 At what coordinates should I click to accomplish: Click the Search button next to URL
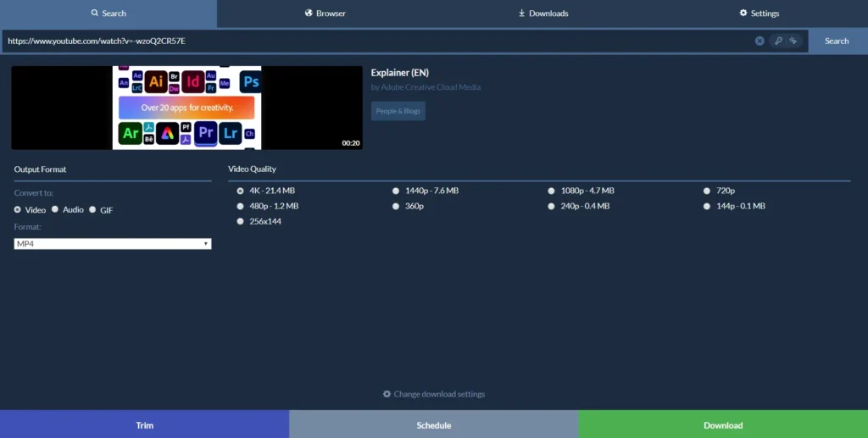[837, 41]
